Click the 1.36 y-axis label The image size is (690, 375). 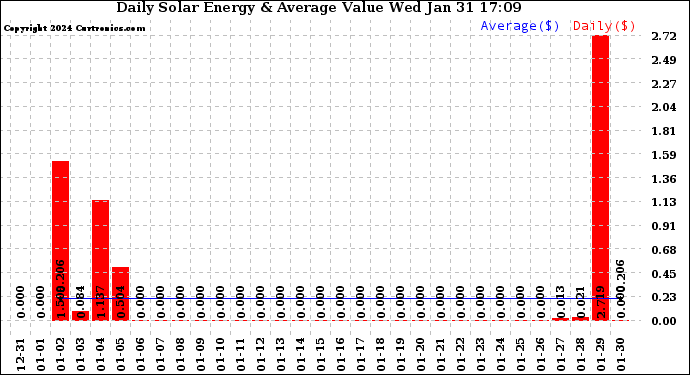pos(664,179)
